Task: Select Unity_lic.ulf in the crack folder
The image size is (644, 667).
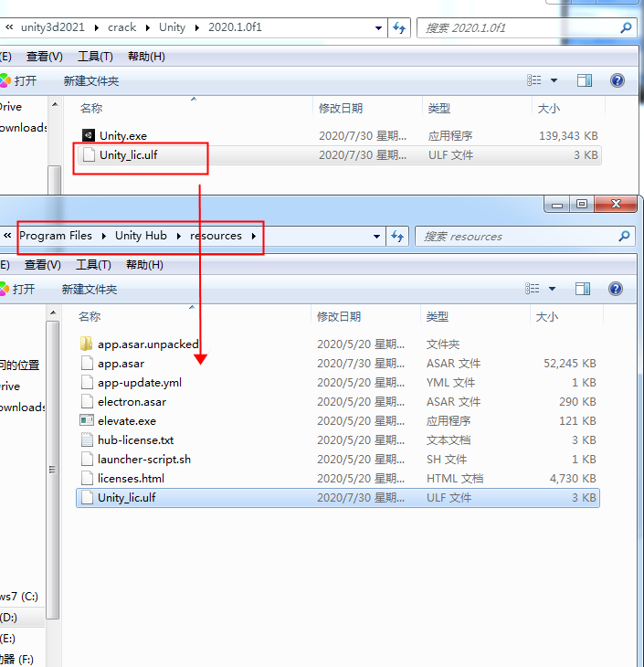Action: pyautogui.click(x=129, y=155)
